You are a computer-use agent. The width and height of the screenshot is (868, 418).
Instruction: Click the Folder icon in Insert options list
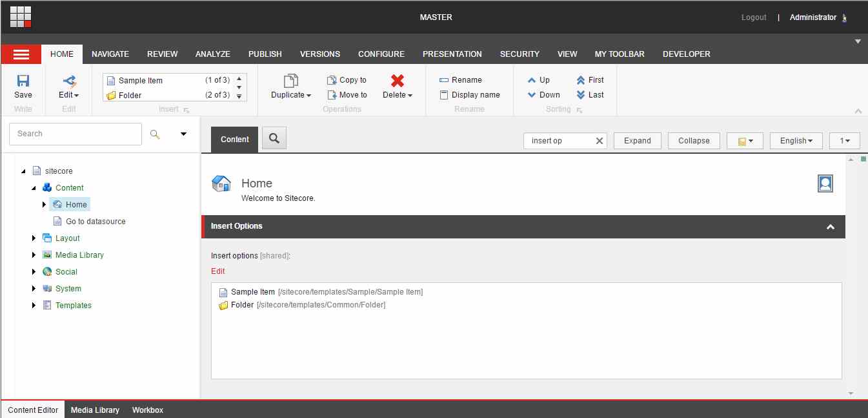pos(223,305)
